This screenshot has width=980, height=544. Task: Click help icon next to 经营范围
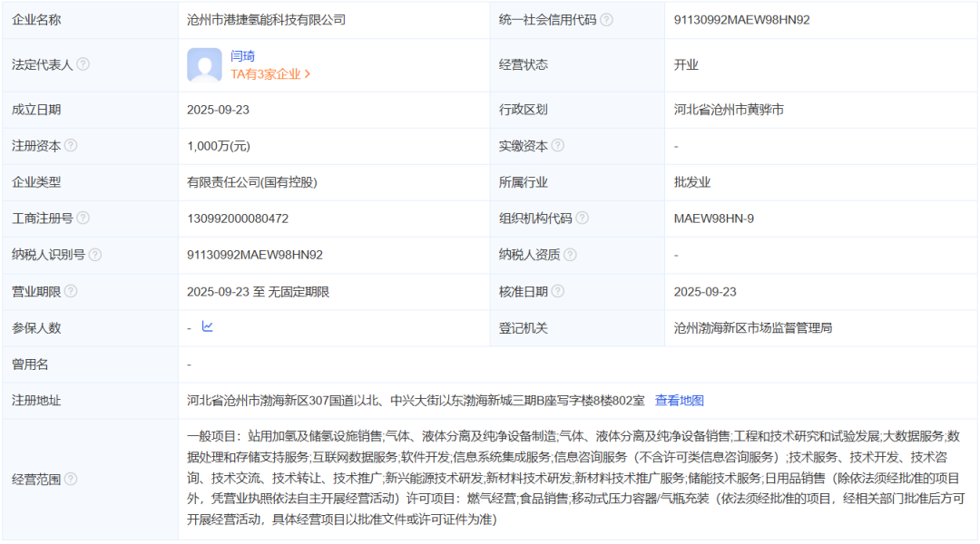pyautogui.click(x=71, y=479)
